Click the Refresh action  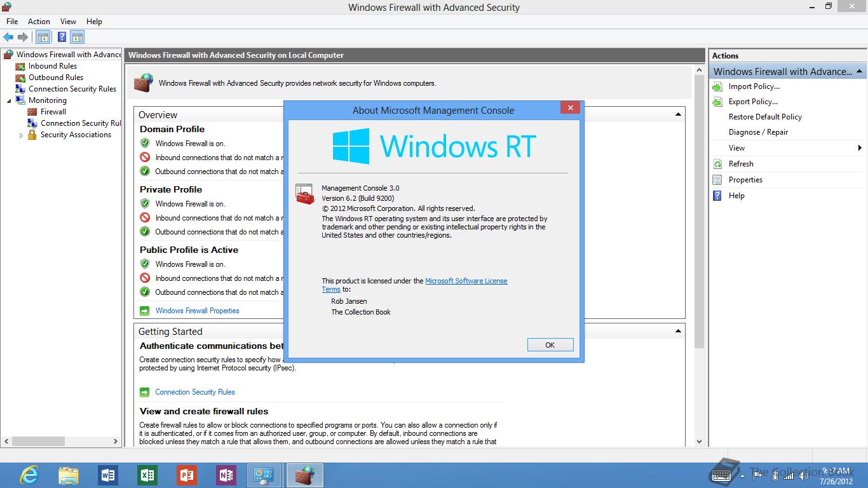[741, 164]
